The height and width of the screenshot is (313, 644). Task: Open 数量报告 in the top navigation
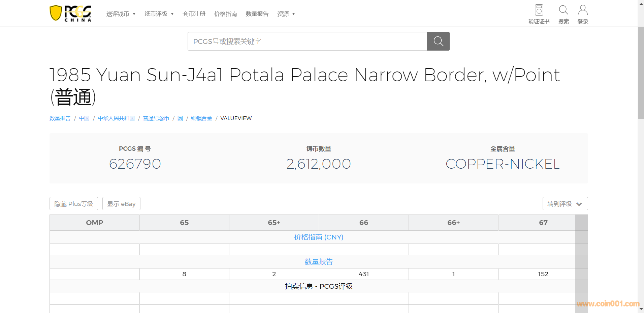[257, 14]
